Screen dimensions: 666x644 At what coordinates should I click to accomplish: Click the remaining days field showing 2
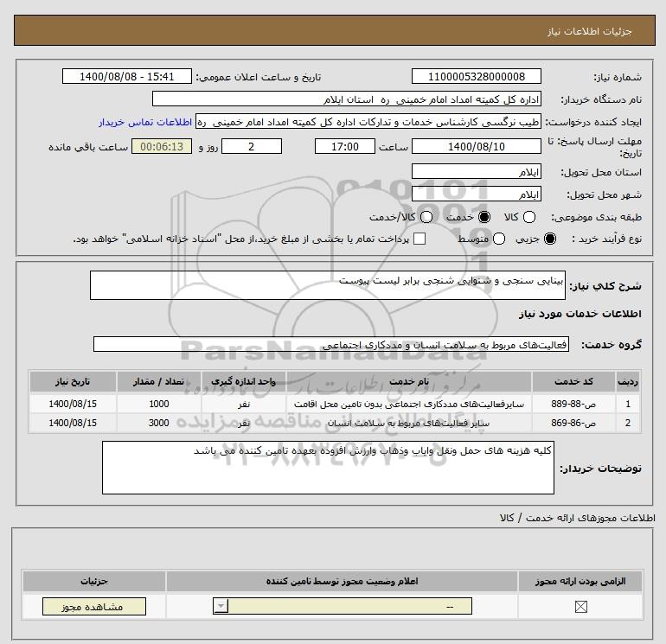pos(252,146)
